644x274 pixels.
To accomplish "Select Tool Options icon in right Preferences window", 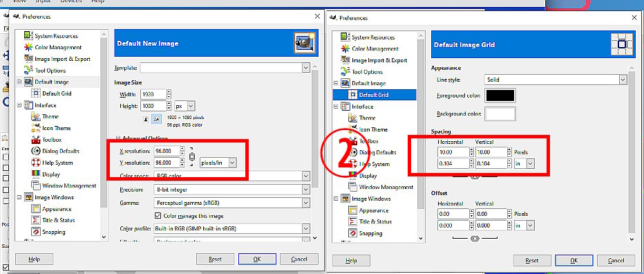I will click(x=345, y=71).
